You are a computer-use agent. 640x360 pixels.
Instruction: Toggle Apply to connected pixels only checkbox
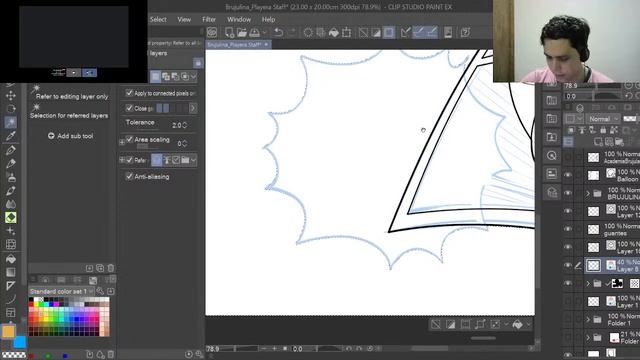point(129,93)
